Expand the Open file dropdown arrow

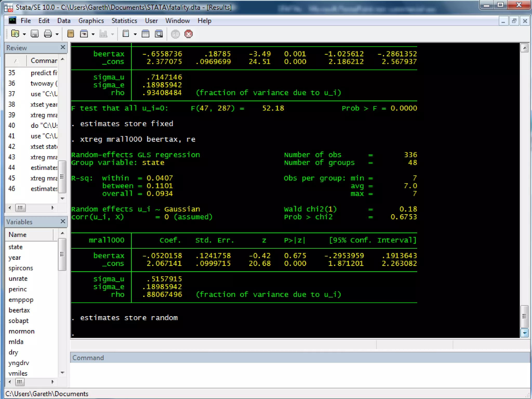(24, 34)
